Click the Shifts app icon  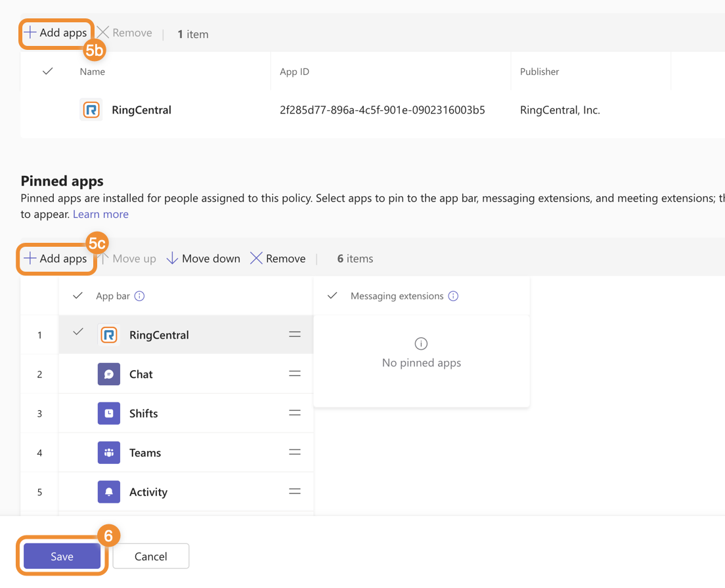(x=109, y=413)
